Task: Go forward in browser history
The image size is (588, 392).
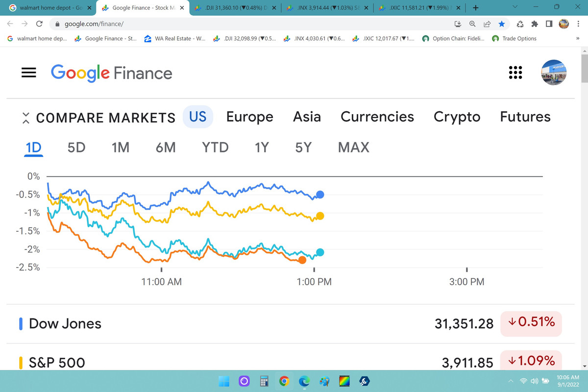Action: pos(24,24)
